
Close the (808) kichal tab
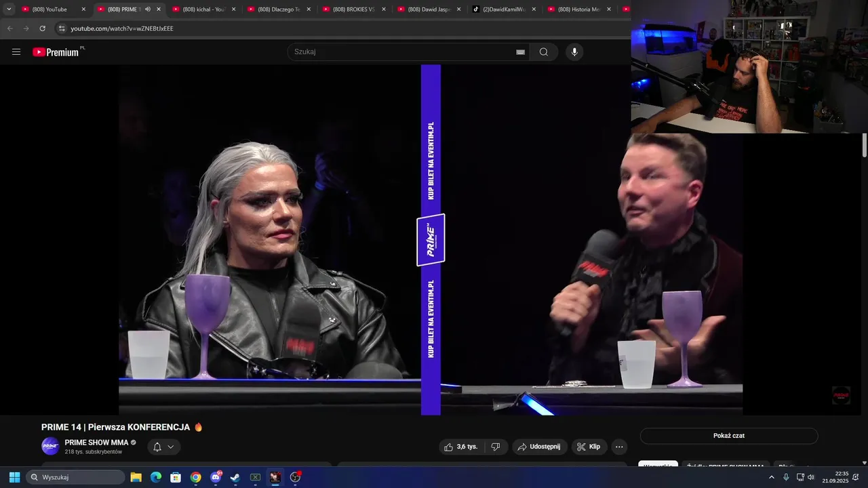point(234,9)
